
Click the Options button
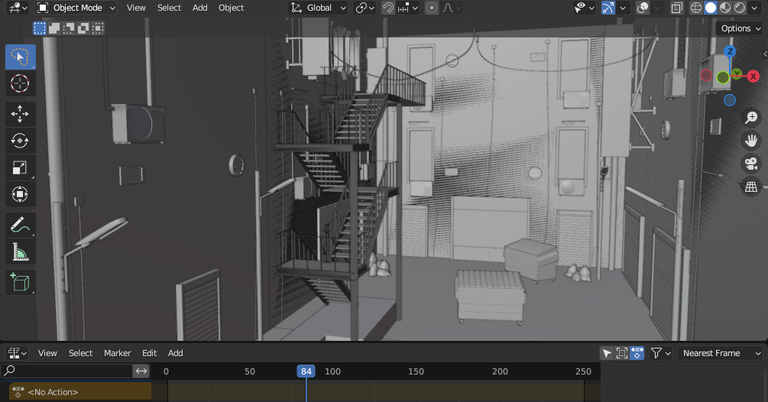point(741,28)
